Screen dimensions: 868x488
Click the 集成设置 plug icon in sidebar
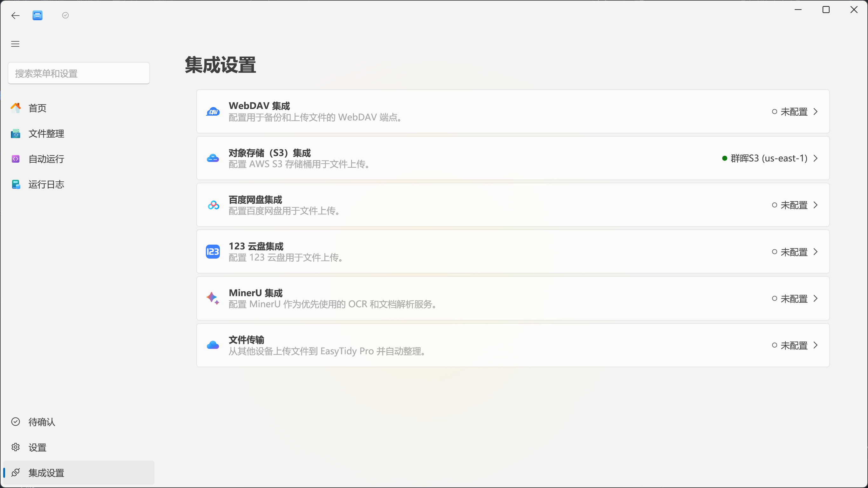(16, 472)
